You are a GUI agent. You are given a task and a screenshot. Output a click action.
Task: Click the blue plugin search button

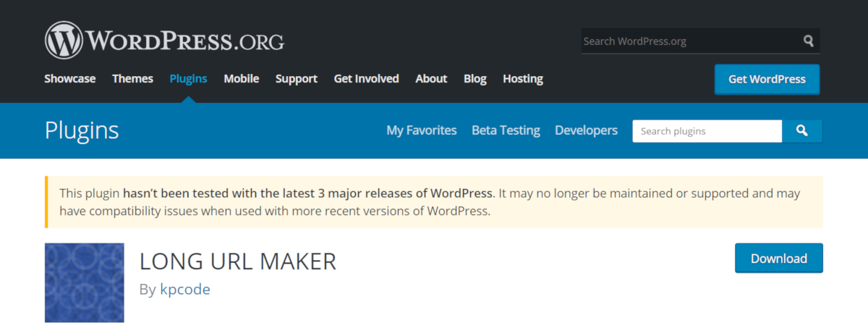pyautogui.click(x=802, y=131)
